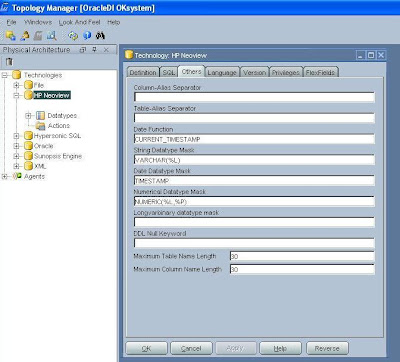Click the trash icon under Physical Architecture
The width and height of the screenshot is (400, 362).
click(x=9, y=62)
